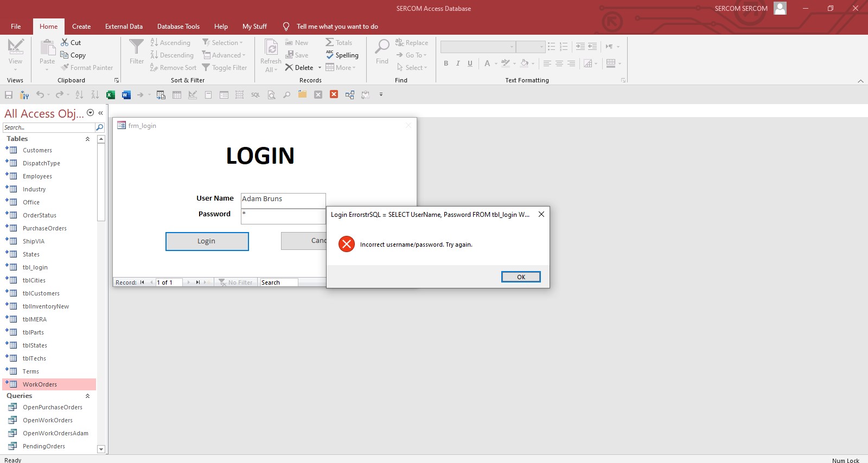Switch to the External Data tab

point(124,27)
